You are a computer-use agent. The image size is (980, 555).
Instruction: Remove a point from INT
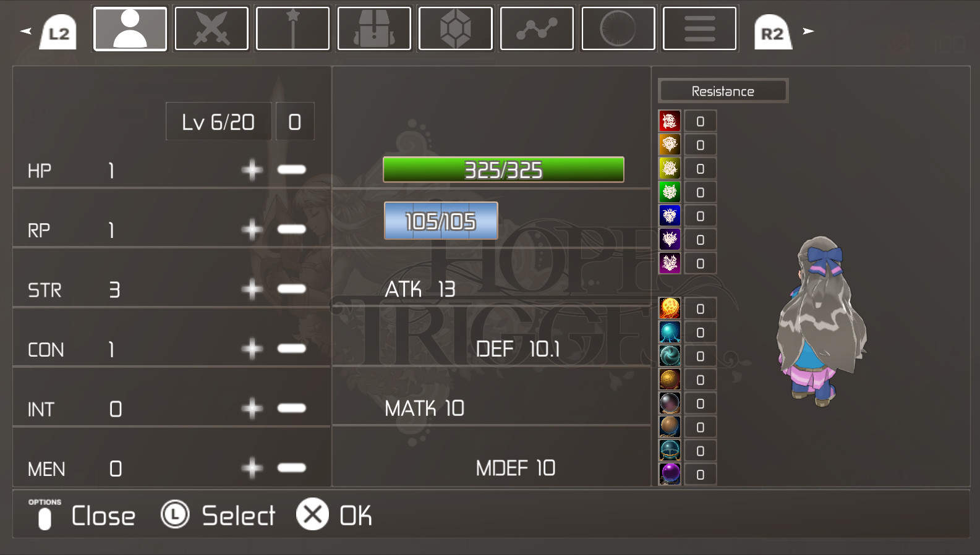tap(292, 408)
